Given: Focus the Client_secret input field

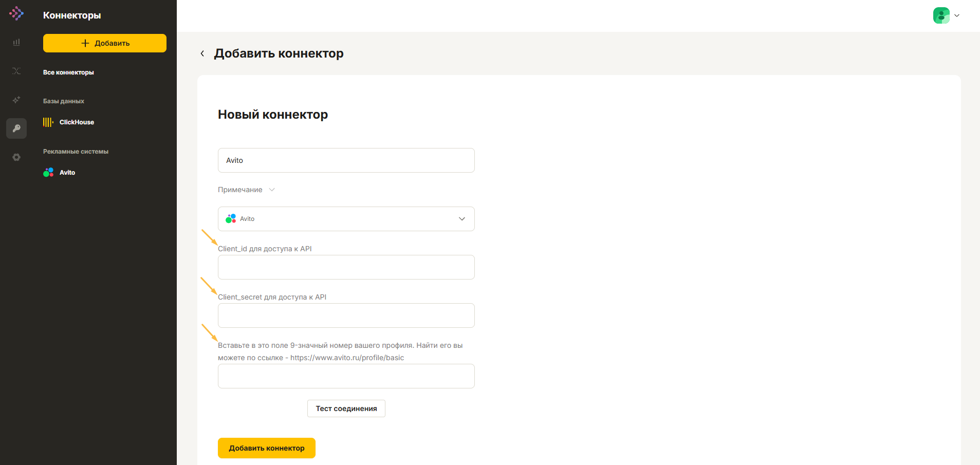Looking at the screenshot, I should [x=346, y=315].
